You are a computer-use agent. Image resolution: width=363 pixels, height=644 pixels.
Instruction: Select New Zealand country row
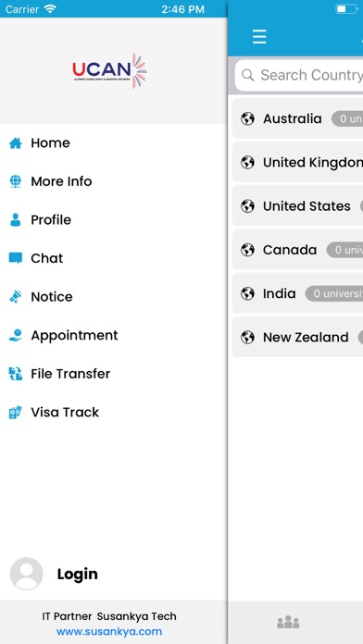[x=297, y=337]
